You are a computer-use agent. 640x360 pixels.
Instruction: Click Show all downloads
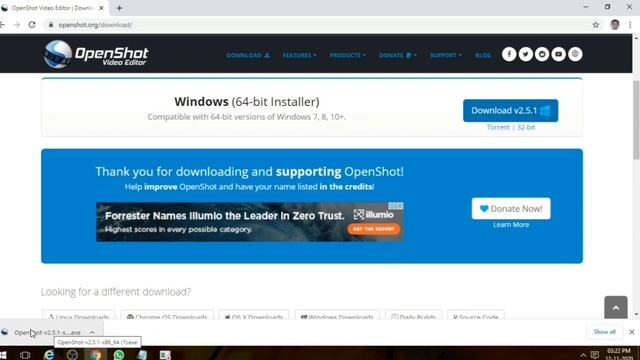point(604,332)
